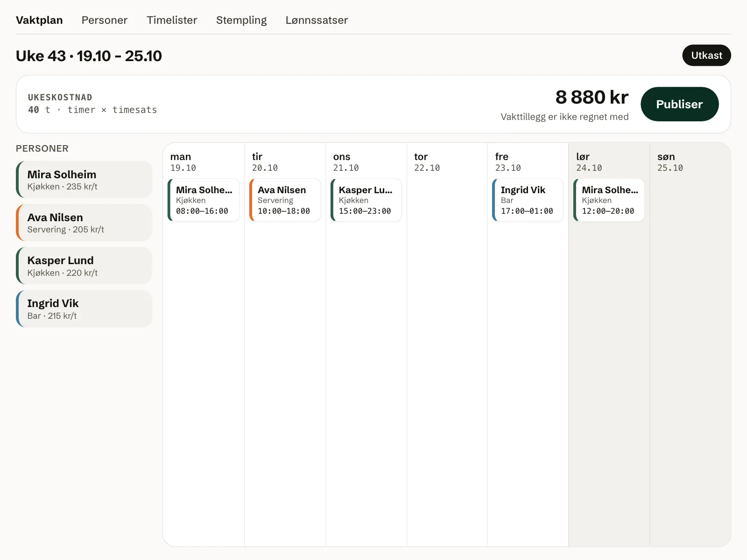
Task: Open Mira Solheim's Saturday 12:00–20:00 shift
Action: [x=609, y=200]
